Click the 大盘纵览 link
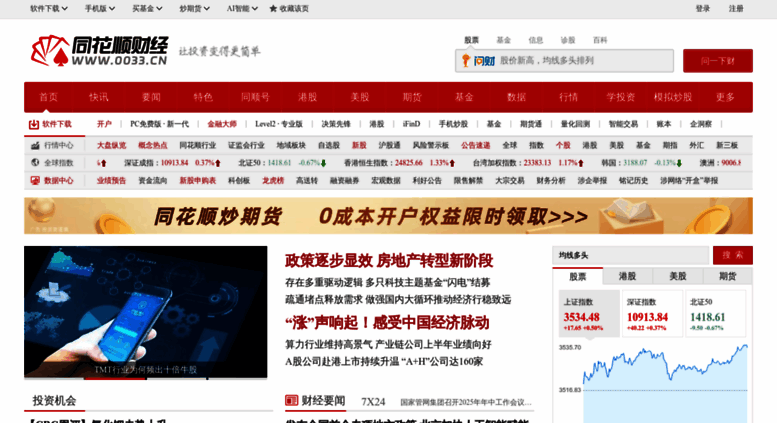Image resolution: width=777 pixels, height=423 pixels. click(x=111, y=145)
